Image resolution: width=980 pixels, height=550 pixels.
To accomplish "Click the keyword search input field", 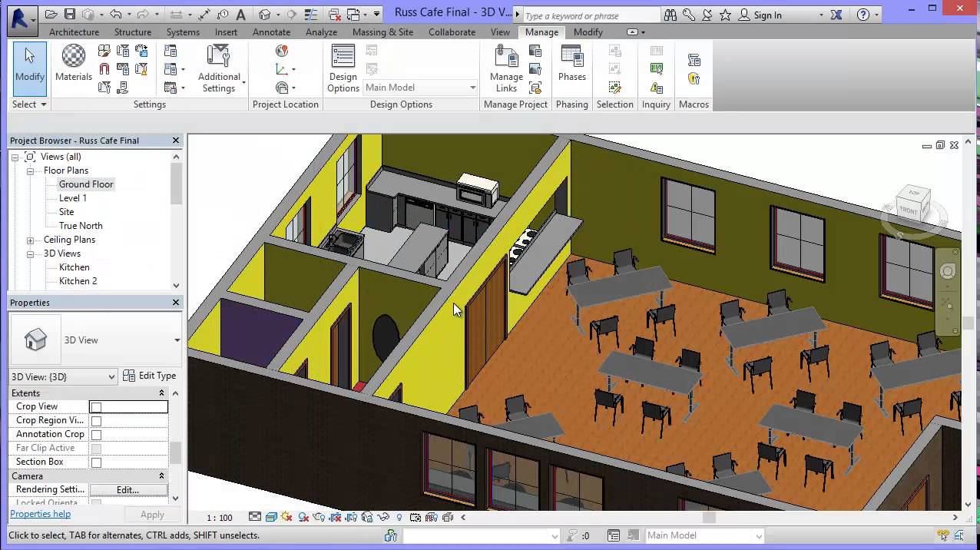I will pyautogui.click(x=591, y=15).
